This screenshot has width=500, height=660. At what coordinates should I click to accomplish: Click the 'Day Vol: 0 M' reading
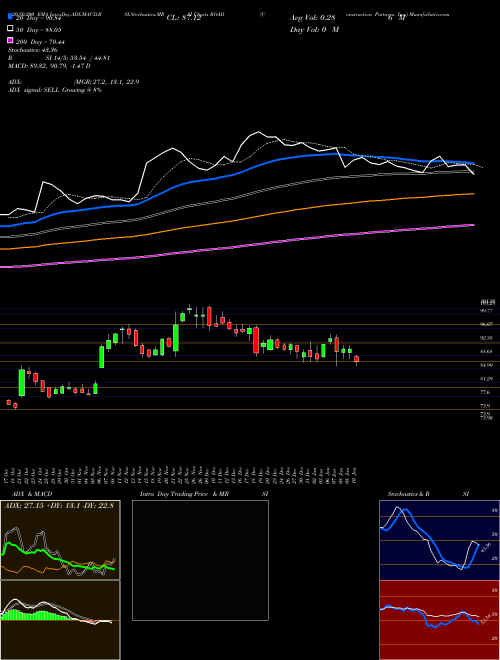pos(314,30)
